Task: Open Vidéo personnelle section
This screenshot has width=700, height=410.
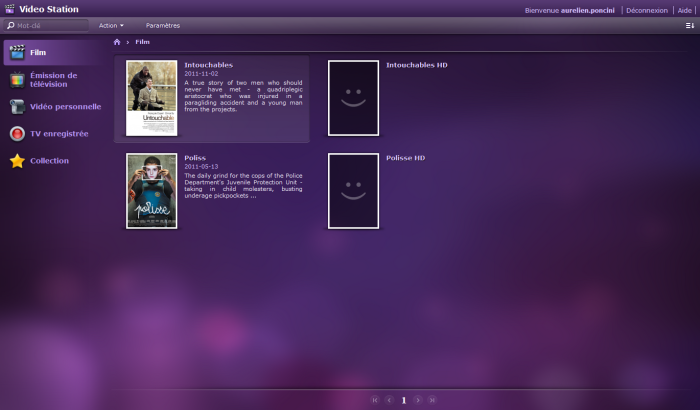Action: click(64, 106)
